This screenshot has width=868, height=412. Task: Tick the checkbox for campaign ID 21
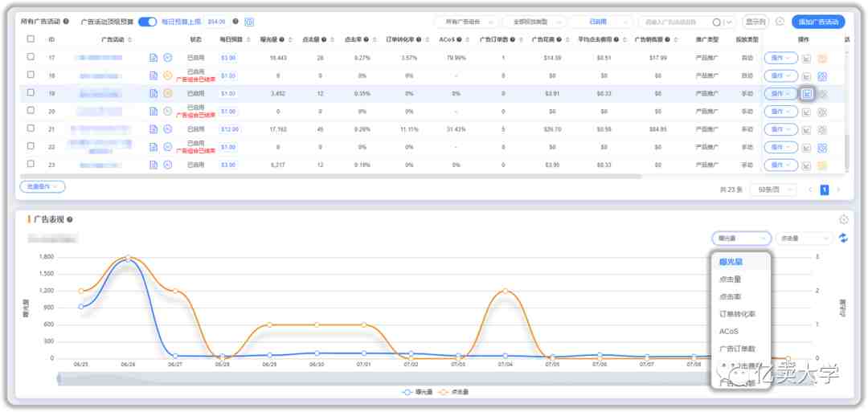click(31, 128)
